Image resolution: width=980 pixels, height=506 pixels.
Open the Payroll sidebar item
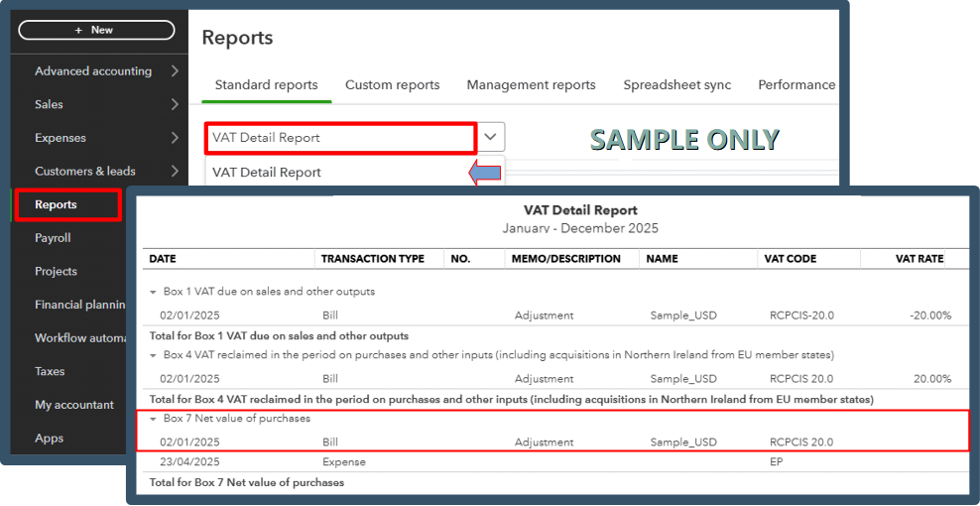point(54,238)
